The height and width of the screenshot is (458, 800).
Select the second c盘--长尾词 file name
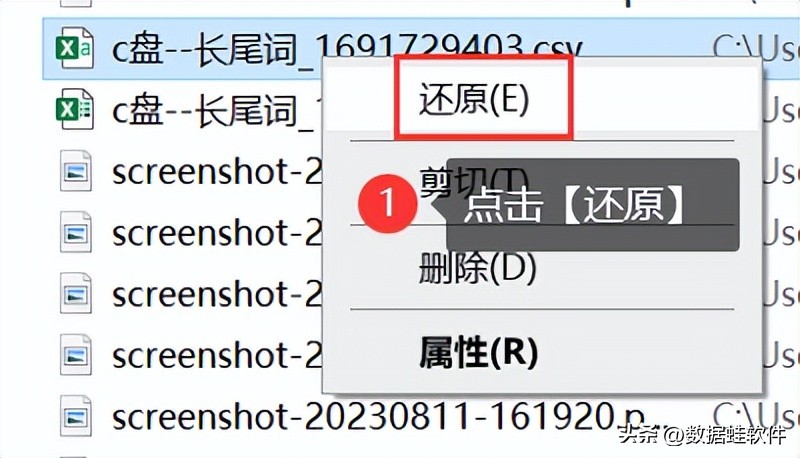click(x=216, y=111)
